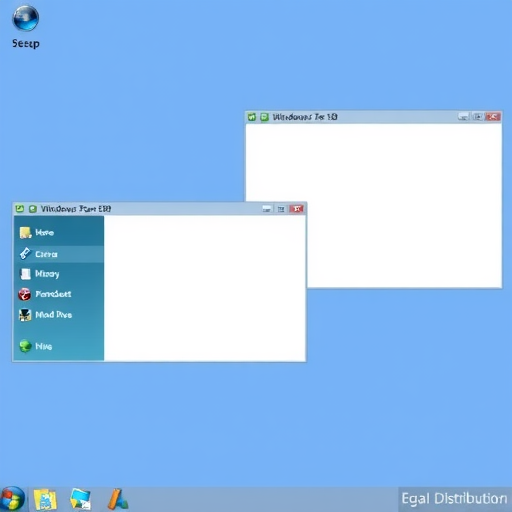The image size is (512, 512).
Task: Click the red round sidebar icon
Action: tap(25, 294)
